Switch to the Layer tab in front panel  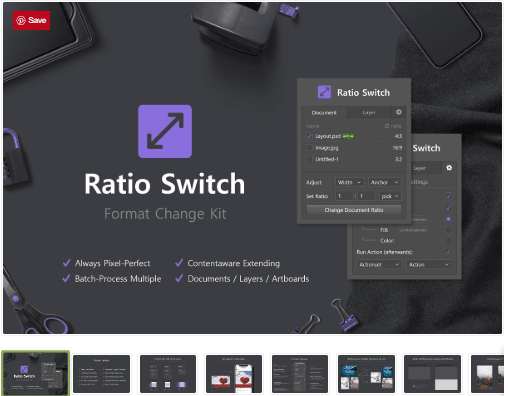[x=369, y=113]
